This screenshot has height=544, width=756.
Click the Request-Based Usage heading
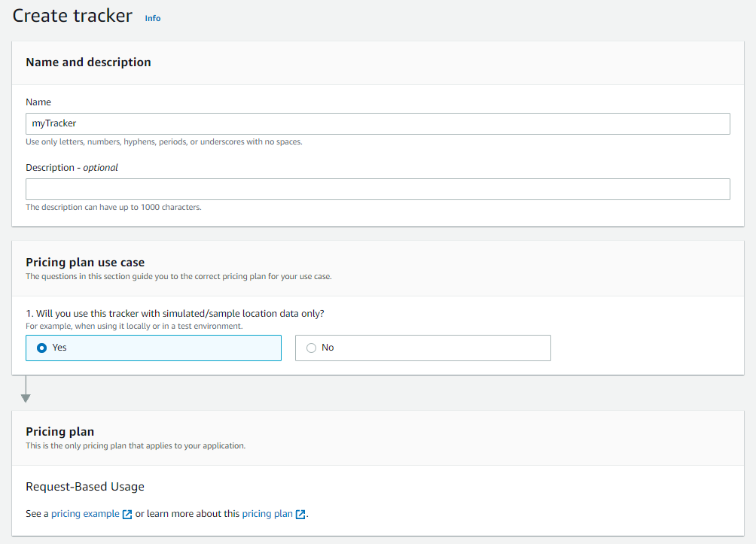[x=85, y=487]
